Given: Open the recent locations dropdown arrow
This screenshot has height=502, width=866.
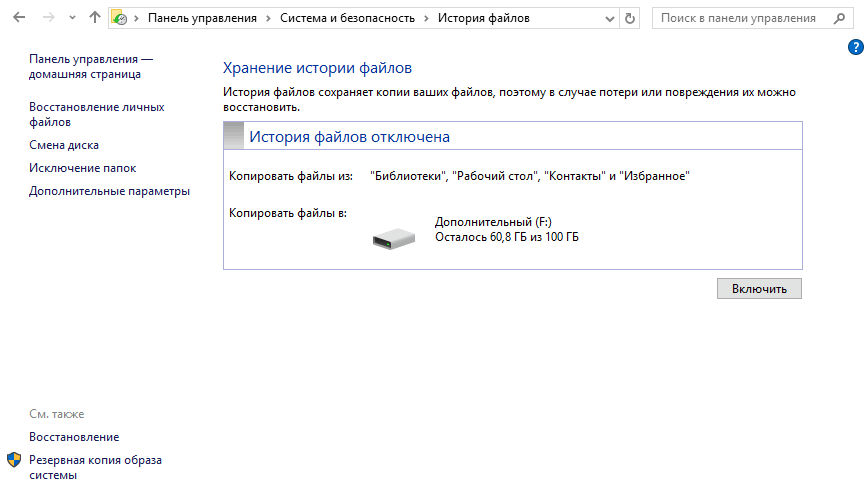Looking at the screenshot, I should [x=72, y=18].
